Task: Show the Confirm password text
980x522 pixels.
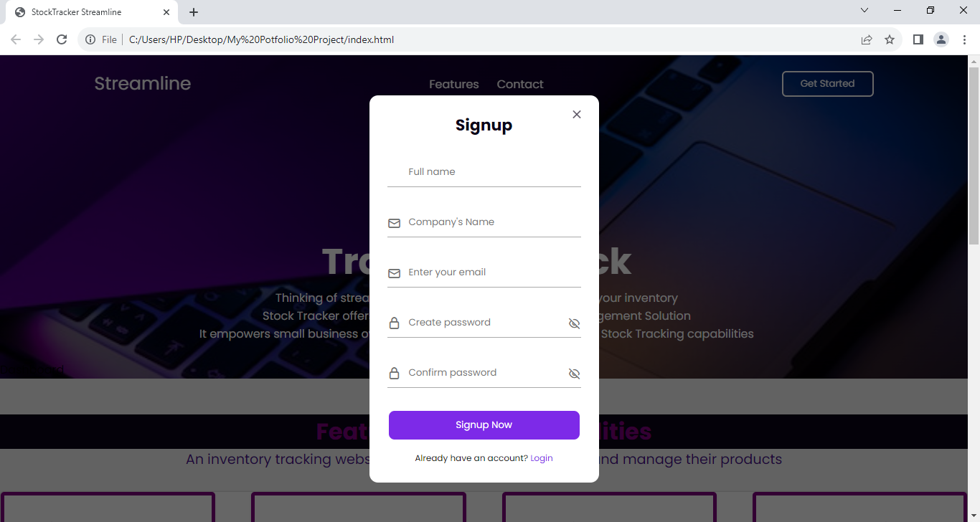Action: 574,374
